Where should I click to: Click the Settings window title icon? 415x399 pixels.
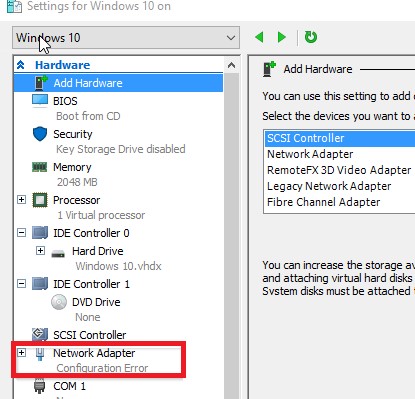pyautogui.click(x=14, y=6)
